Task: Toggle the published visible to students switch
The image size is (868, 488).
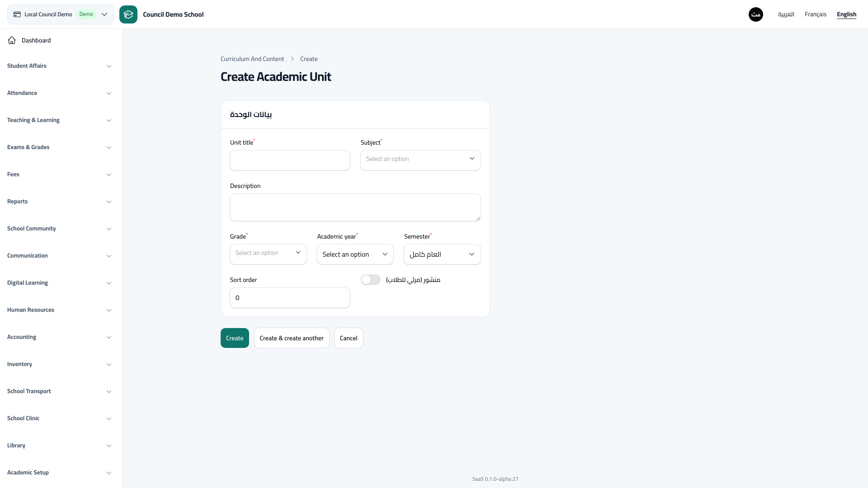Action: (x=371, y=280)
